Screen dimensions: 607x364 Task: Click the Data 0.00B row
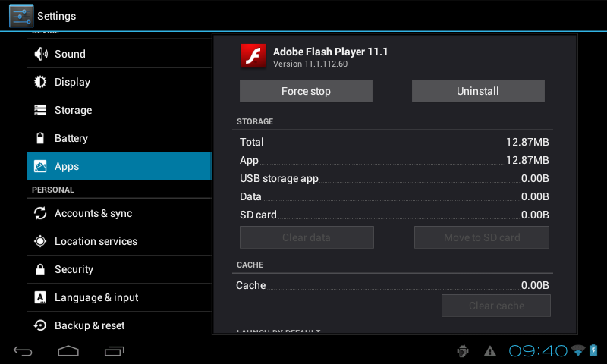(x=394, y=196)
